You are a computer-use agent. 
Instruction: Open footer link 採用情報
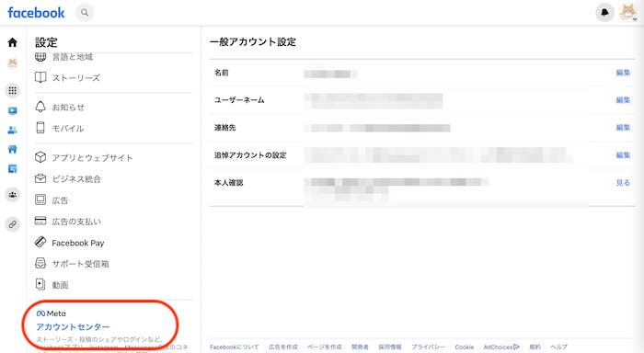coord(390,347)
